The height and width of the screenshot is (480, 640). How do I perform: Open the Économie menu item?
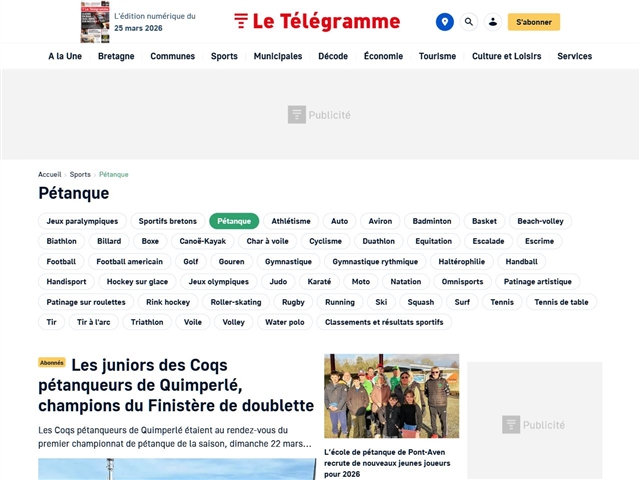[383, 56]
